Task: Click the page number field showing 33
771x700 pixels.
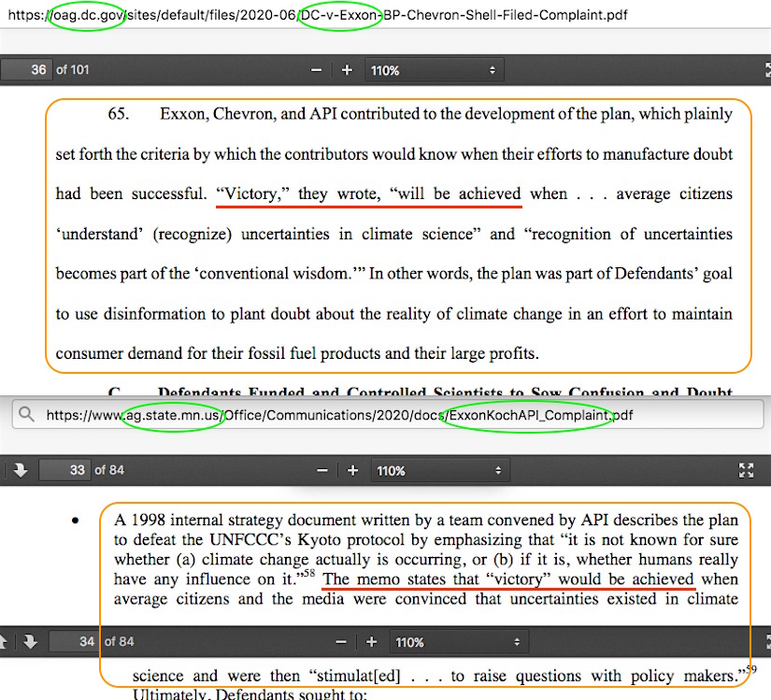Action: (x=66, y=470)
